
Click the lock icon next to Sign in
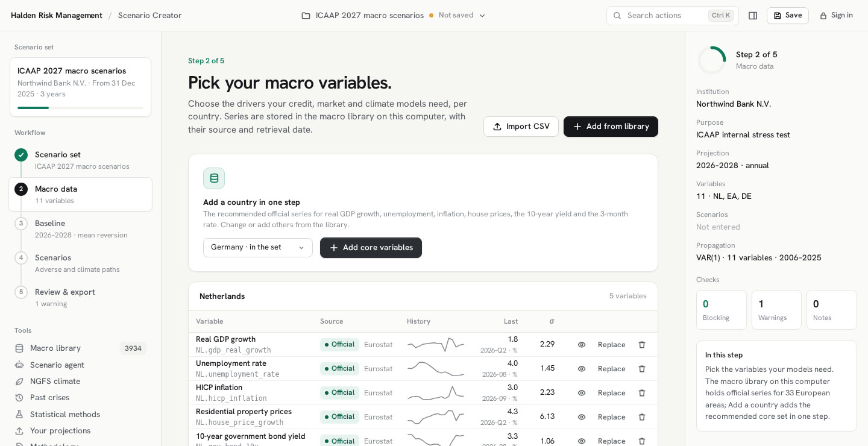(823, 16)
